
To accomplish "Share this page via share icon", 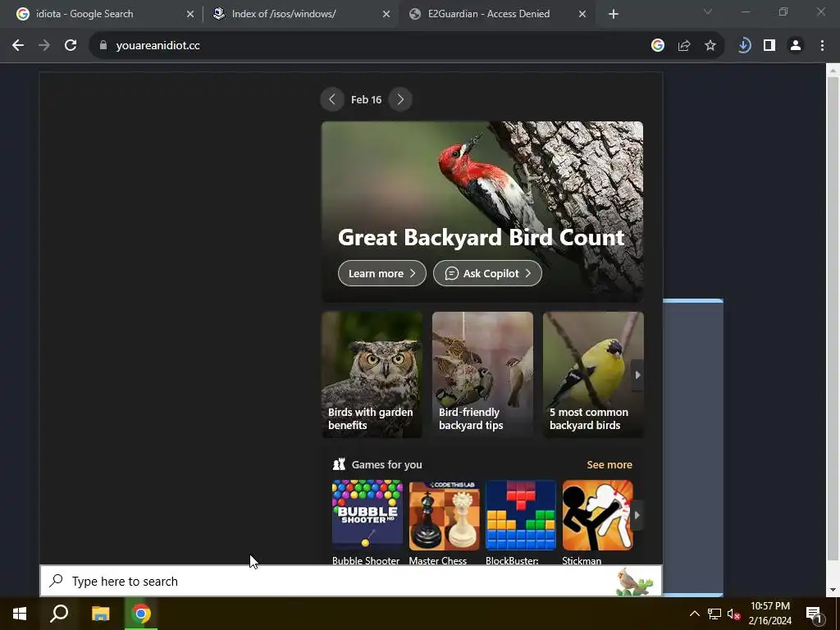I will 684,46.
